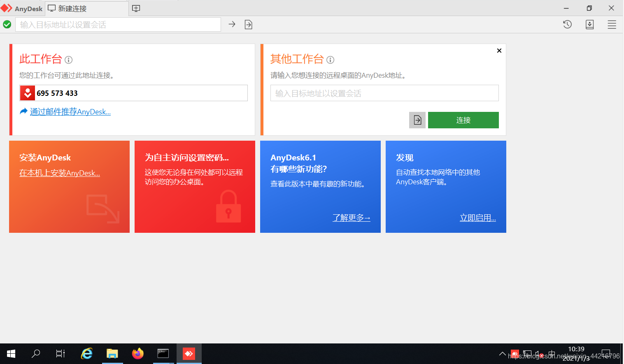Image resolution: width=624 pixels, height=364 pixels.
Task: Click AnyDesk taskbar icon
Action: (x=189, y=354)
